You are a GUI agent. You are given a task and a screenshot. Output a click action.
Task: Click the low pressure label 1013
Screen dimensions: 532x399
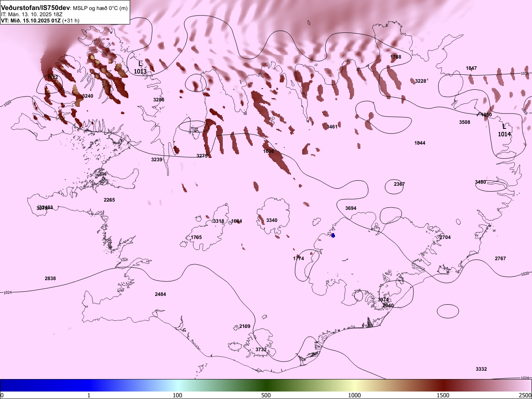pyautogui.click(x=140, y=71)
